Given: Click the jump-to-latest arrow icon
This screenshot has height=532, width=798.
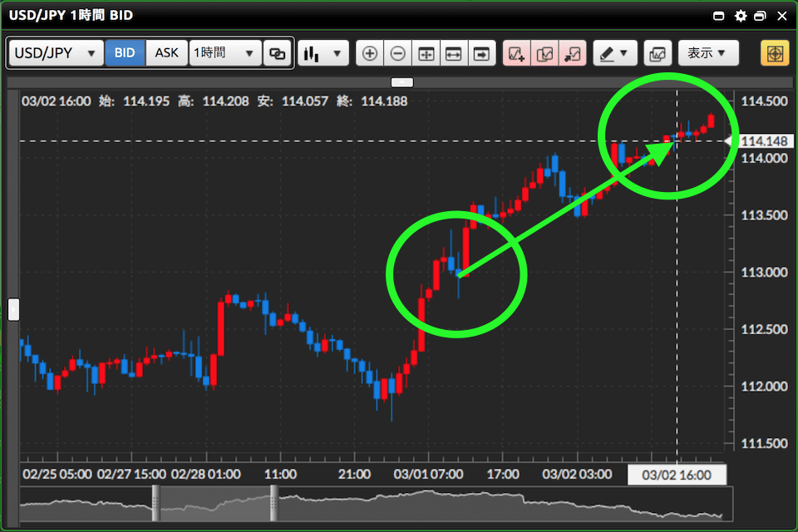Looking at the screenshot, I should click(481, 53).
